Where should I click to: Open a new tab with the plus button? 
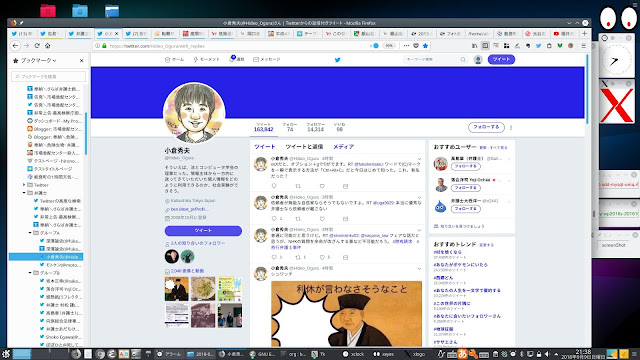pyautogui.click(x=584, y=33)
